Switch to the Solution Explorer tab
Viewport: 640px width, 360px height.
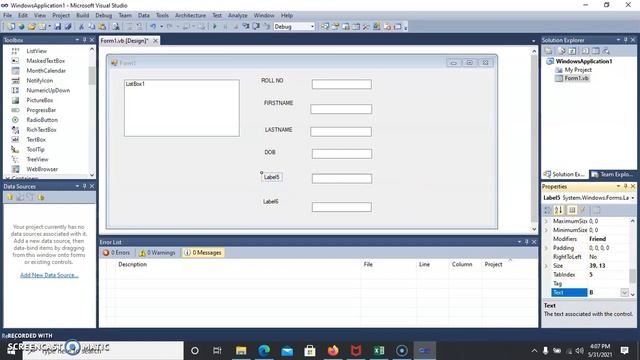pos(564,174)
